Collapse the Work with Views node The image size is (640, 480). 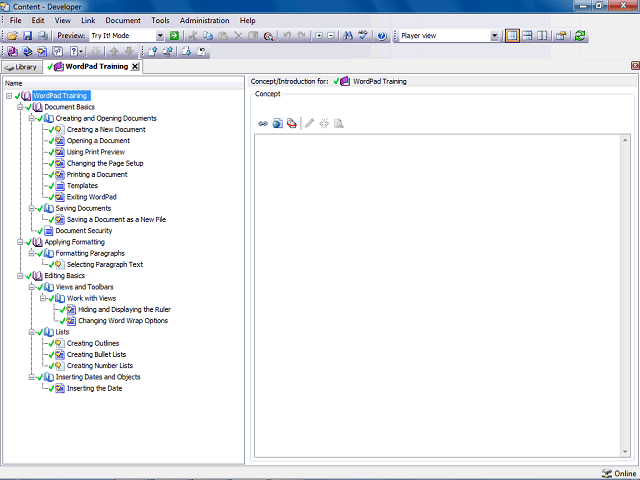[43, 298]
